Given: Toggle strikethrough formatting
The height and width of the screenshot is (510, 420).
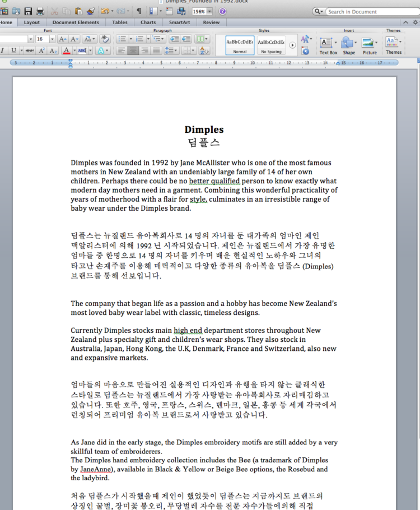Looking at the screenshot, I should point(30,50).
